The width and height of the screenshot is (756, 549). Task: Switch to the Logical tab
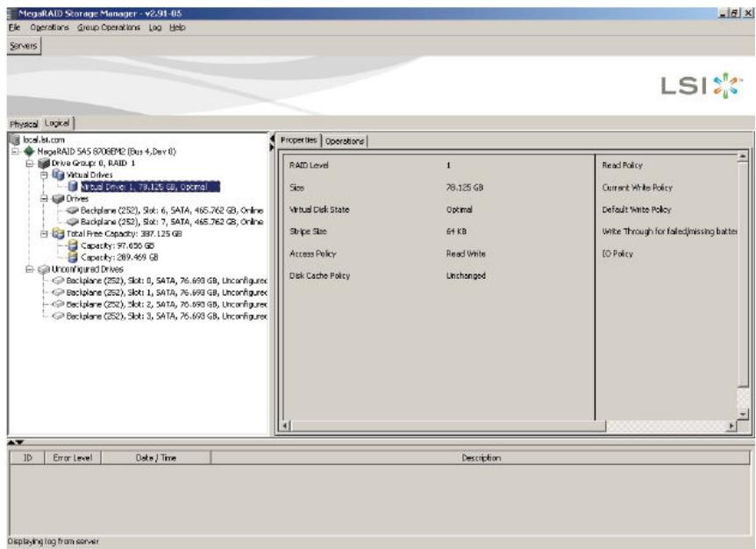(x=57, y=123)
